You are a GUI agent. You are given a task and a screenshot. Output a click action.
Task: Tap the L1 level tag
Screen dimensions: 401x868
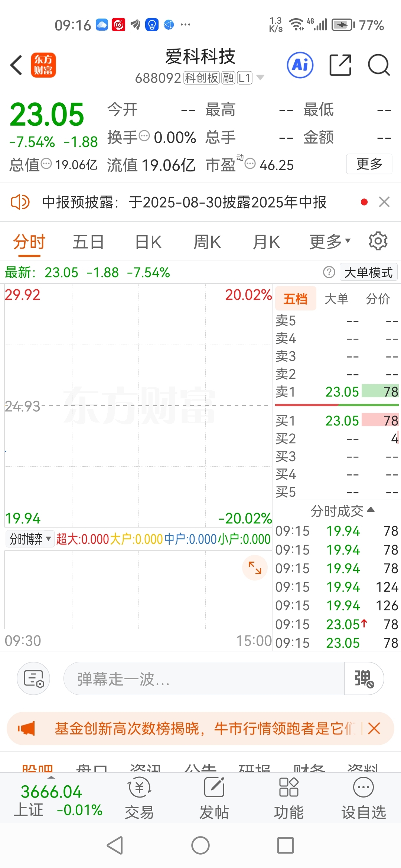(x=245, y=78)
